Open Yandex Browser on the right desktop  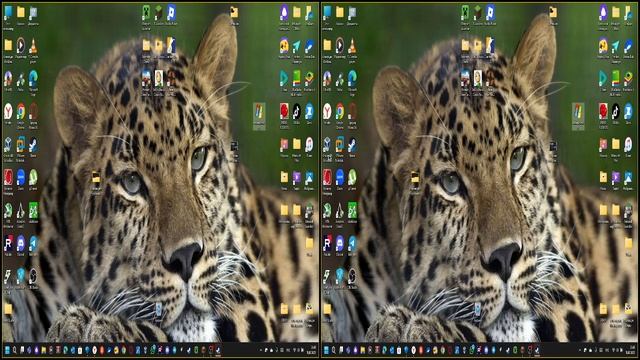point(327,111)
